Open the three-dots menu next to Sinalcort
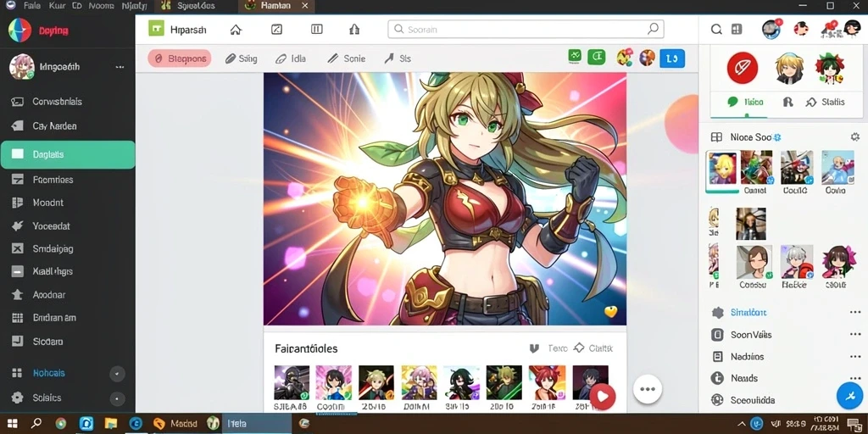The width and height of the screenshot is (868, 434). 854,312
